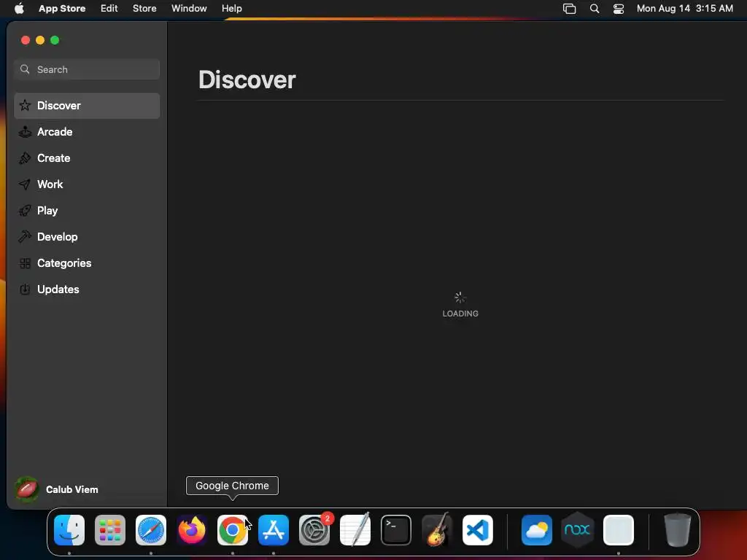Screen dimensions: 747x560
Task: Click the date and time clock
Action: [684, 8]
